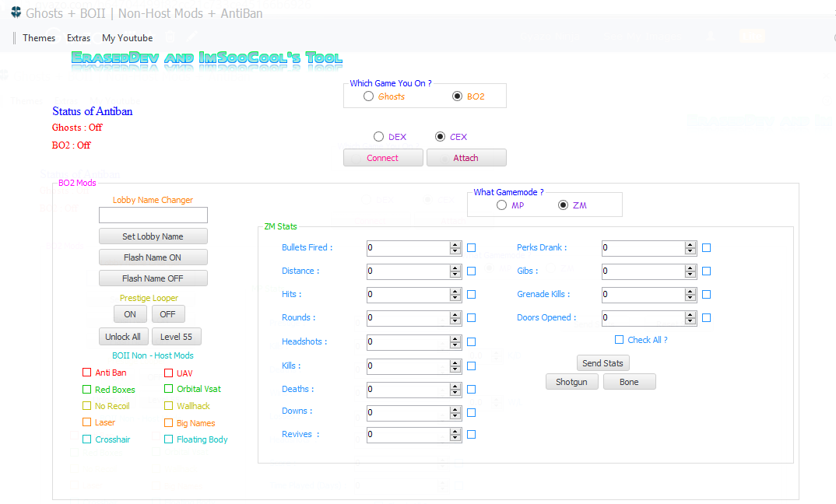This screenshot has width=836, height=504.
Task: Toggle the Orbital Vsat checkbox
Action: [168, 389]
